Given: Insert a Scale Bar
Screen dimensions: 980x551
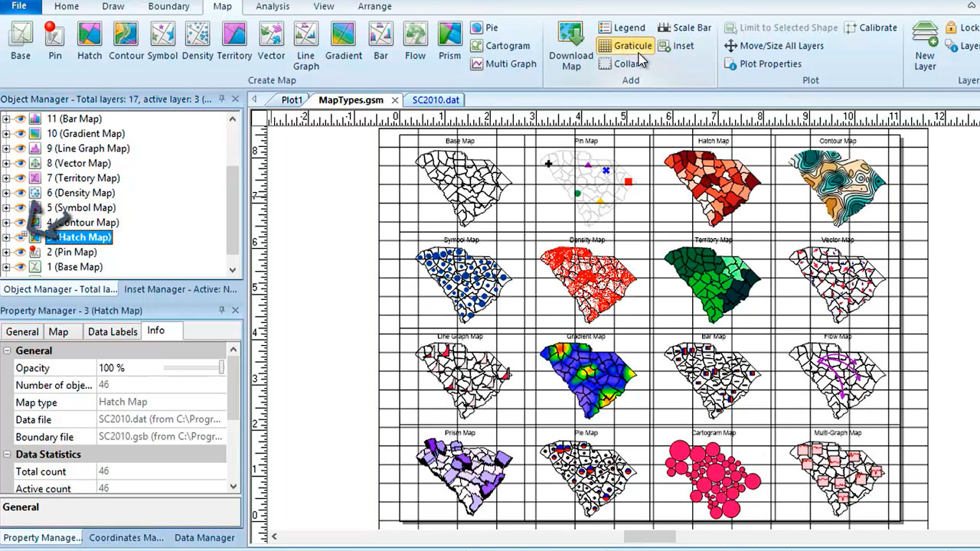Looking at the screenshot, I should coord(684,28).
